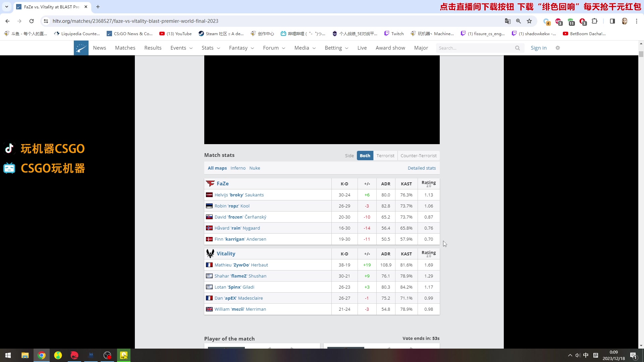644x362 pixels.
Task: Open the tab search dropdown arrow
Action: 6,7
